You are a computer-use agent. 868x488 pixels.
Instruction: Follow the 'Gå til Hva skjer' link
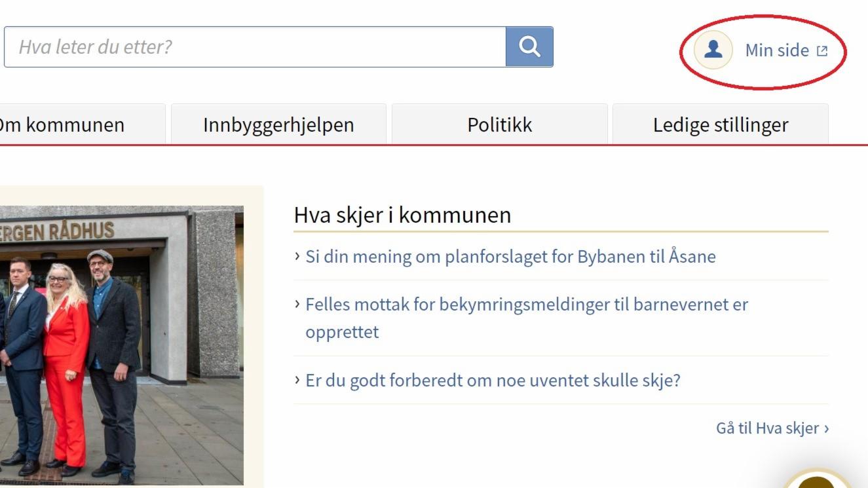[x=767, y=428]
